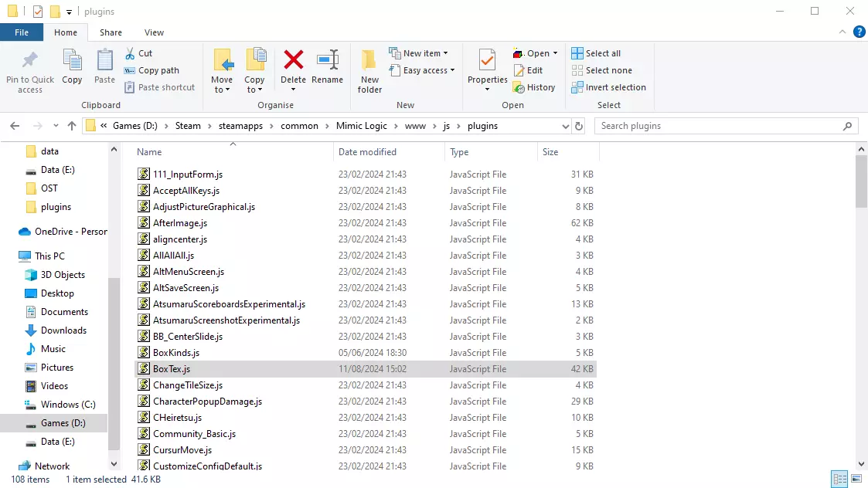Open Windows (C:) drive
Viewport: 868px width, 488px height.
pyautogui.click(x=60, y=405)
